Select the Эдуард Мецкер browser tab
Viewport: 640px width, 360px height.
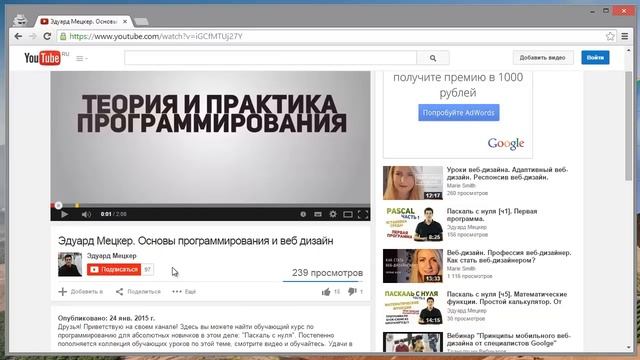pyautogui.click(x=84, y=22)
